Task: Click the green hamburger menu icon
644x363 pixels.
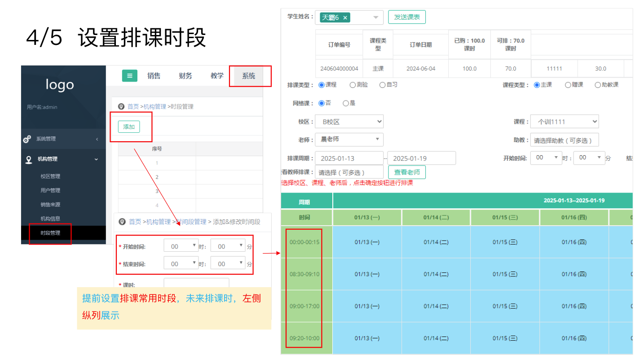Action: (130, 76)
